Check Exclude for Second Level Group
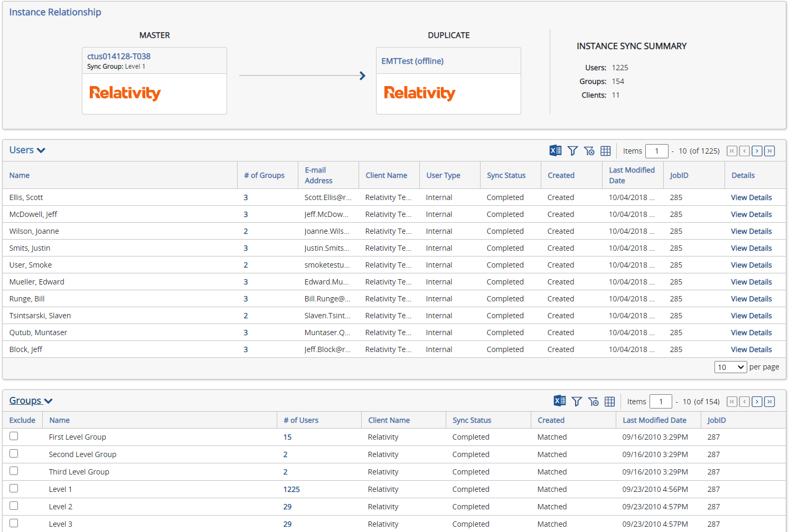790x532 pixels. [x=14, y=453]
